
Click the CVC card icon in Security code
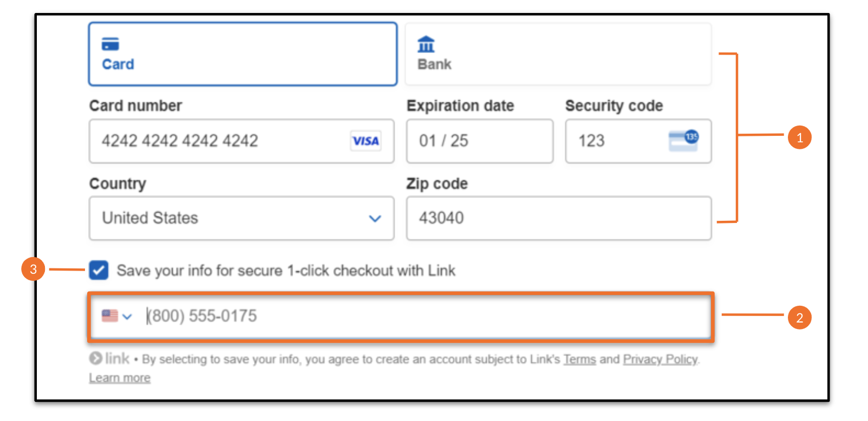pos(683,141)
